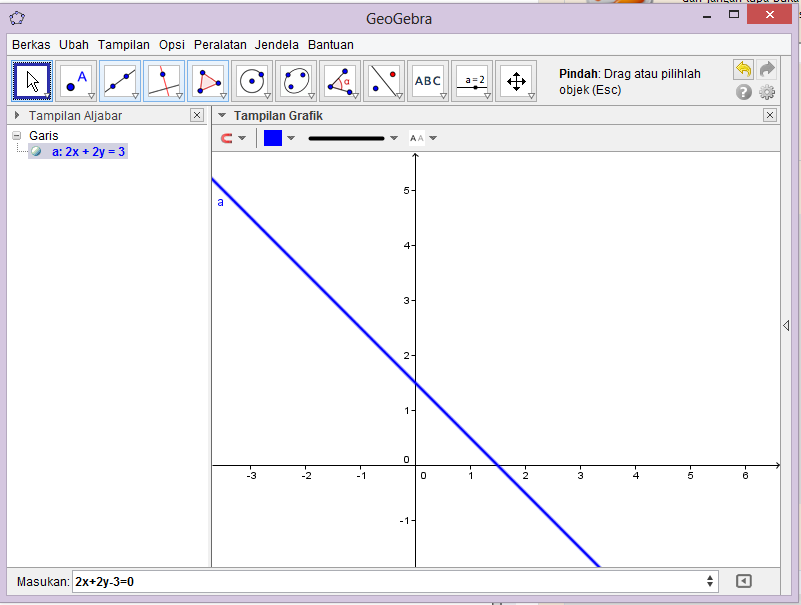Select the New Point tool
Image resolution: width=801 pixels, height=605 pixels.
pyautogui.click(x=76, y=81)
